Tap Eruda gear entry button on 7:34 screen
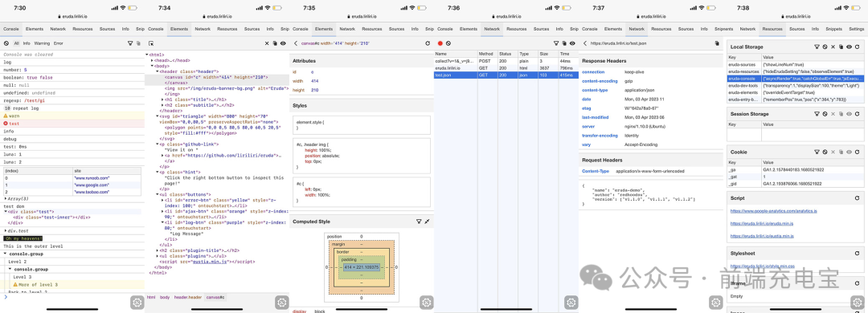This screenshot has height=313, width=868. coord(282,303)
